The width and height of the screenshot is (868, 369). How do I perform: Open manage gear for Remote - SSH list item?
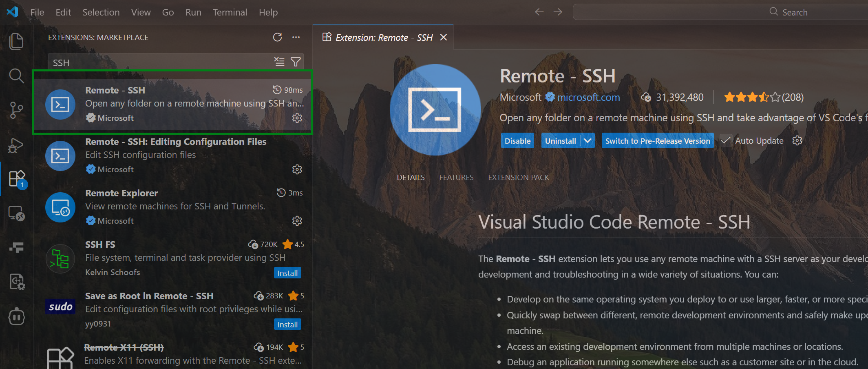(297, 118)
